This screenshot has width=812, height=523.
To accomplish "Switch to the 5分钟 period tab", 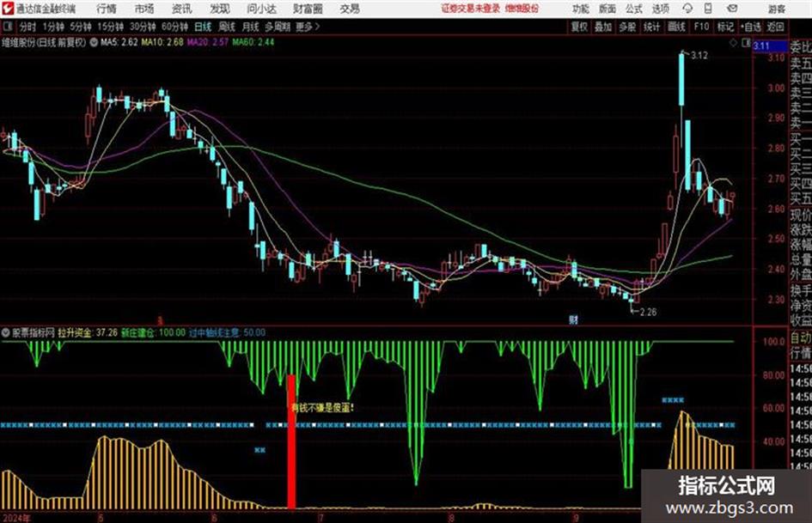I will [80, 27].
